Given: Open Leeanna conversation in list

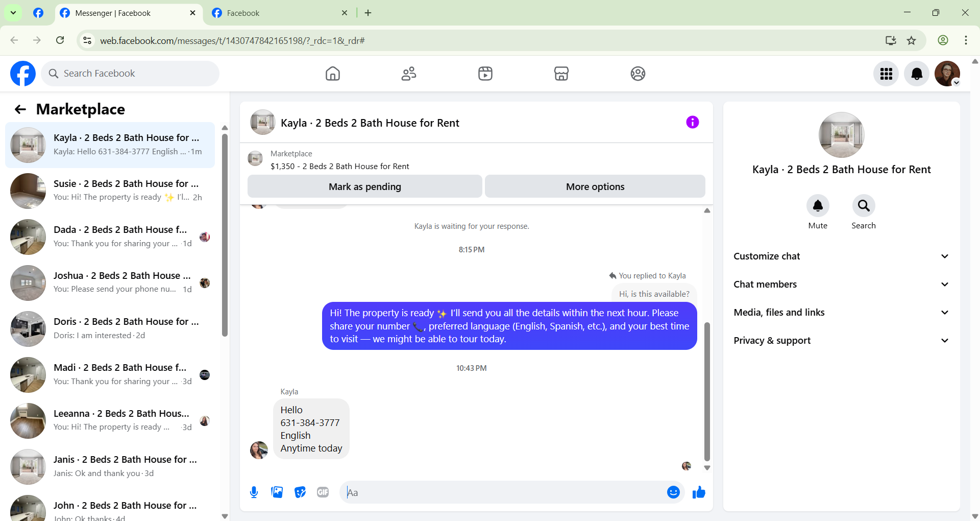Looking at the screenshot, I should pyautogui.click(x=110, y=420).
